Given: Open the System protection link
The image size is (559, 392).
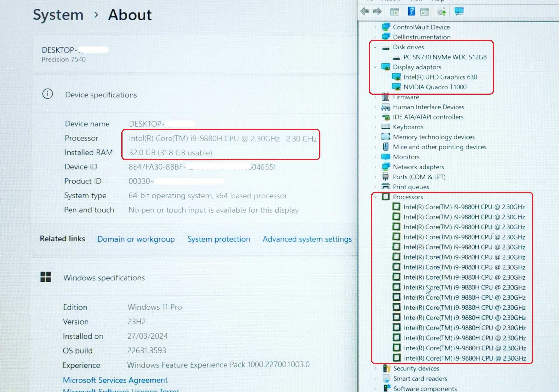Looking at the screenshot, I should pos(219,239).
